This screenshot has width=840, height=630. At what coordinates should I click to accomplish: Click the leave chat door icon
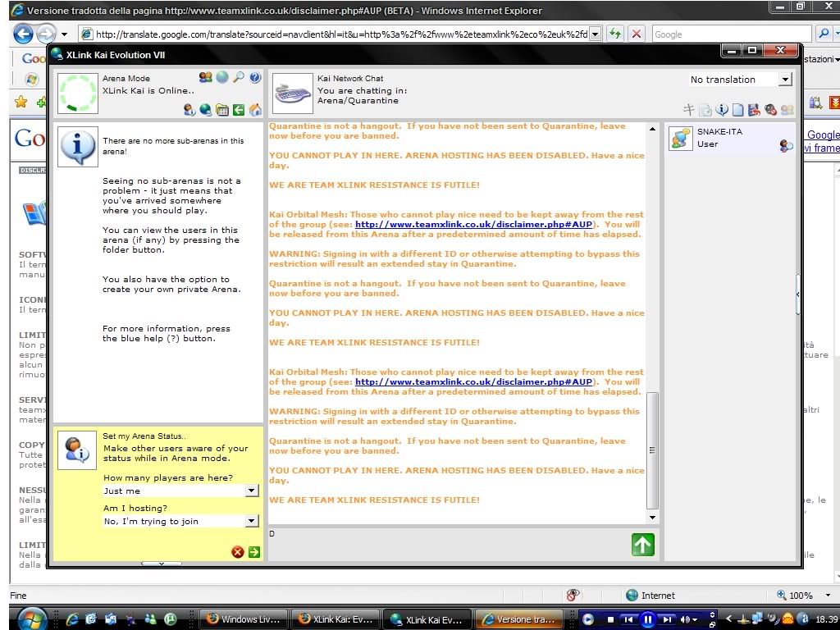[755, 110]
